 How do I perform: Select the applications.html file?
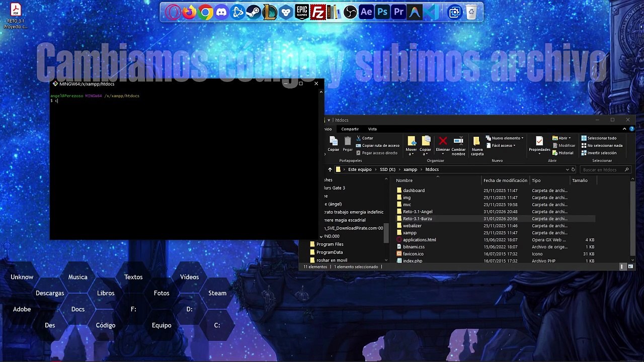point(495,240)
